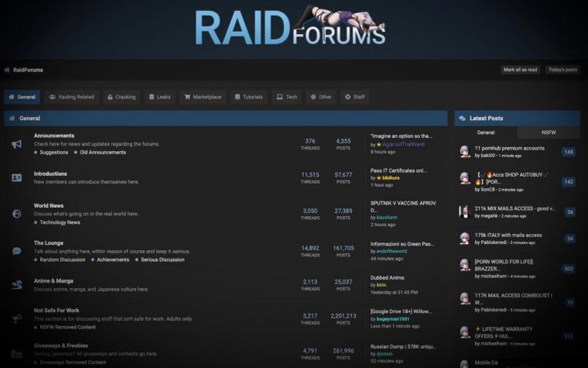
Task: Open Not Safe For Work forum
Action: 56,311
